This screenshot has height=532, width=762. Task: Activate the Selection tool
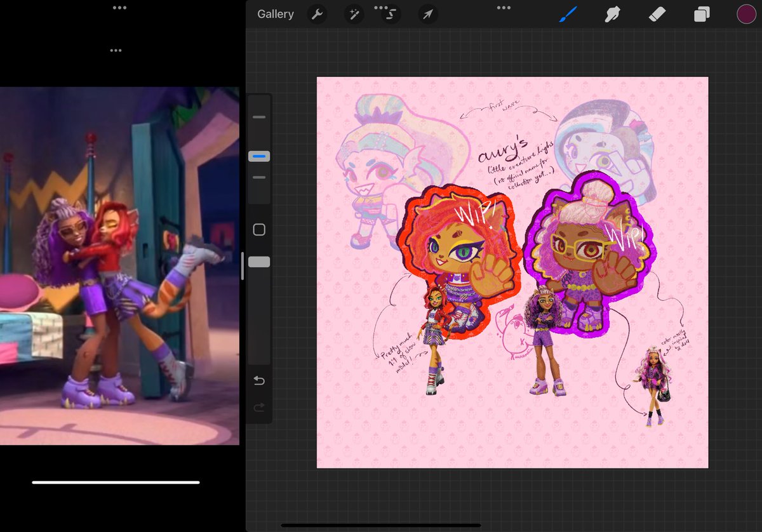(391, 14)
